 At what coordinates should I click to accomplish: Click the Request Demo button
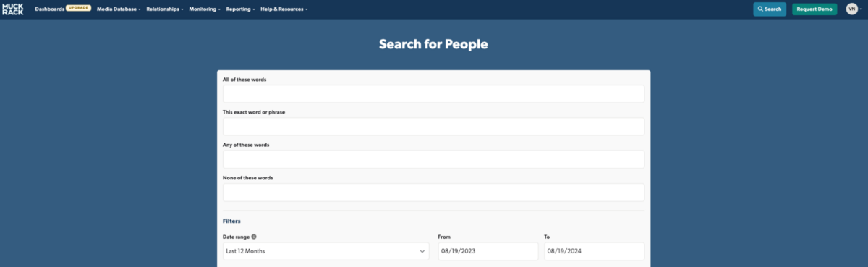pos(814,9)
